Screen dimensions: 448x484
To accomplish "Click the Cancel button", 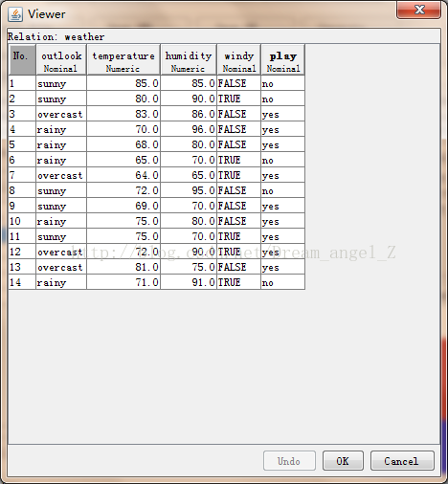I will 402,461.
